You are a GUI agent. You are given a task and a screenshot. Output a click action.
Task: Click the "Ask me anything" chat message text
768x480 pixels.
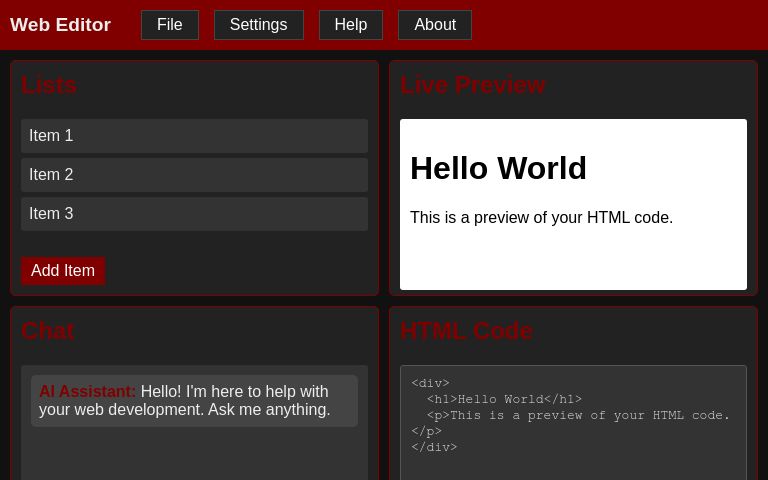click(x=268, y=410)
